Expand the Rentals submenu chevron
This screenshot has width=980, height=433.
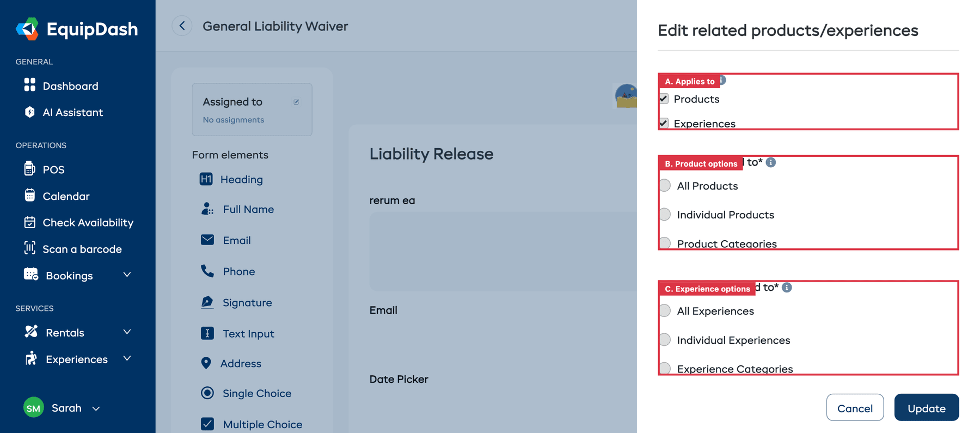click(127, 332)
